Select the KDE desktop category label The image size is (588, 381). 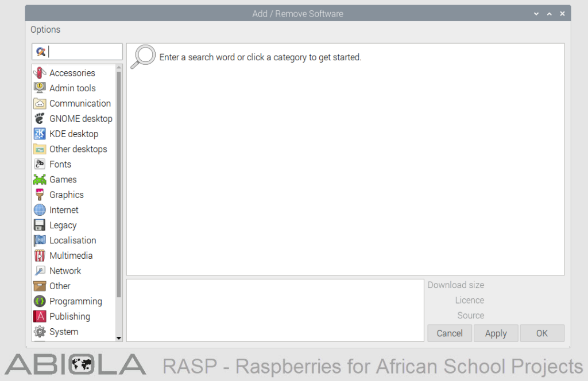coord(74,134)
